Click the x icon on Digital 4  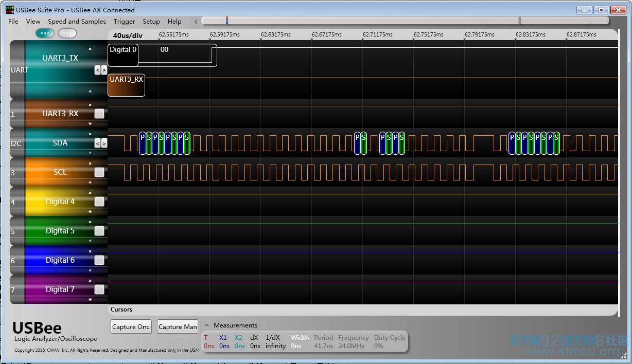pos(90,193)
